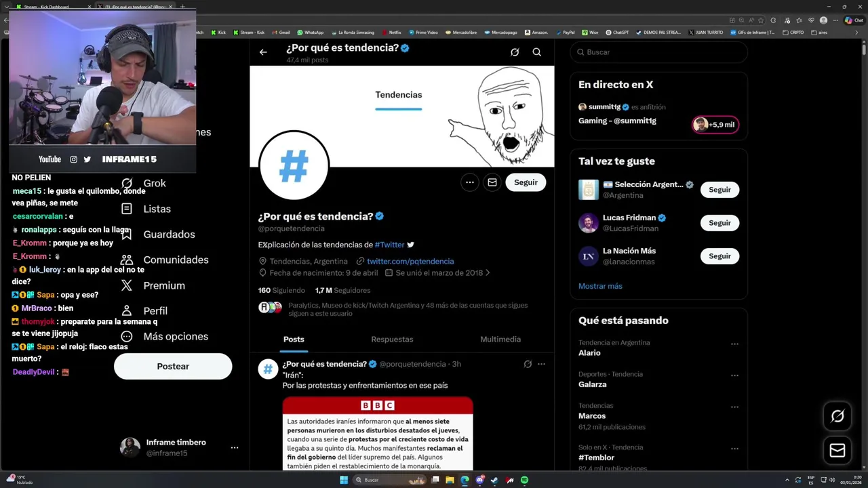Open more options for Alario trend
Image resolution: width=868 pixels, height=488 pixels.
point(734,344)
